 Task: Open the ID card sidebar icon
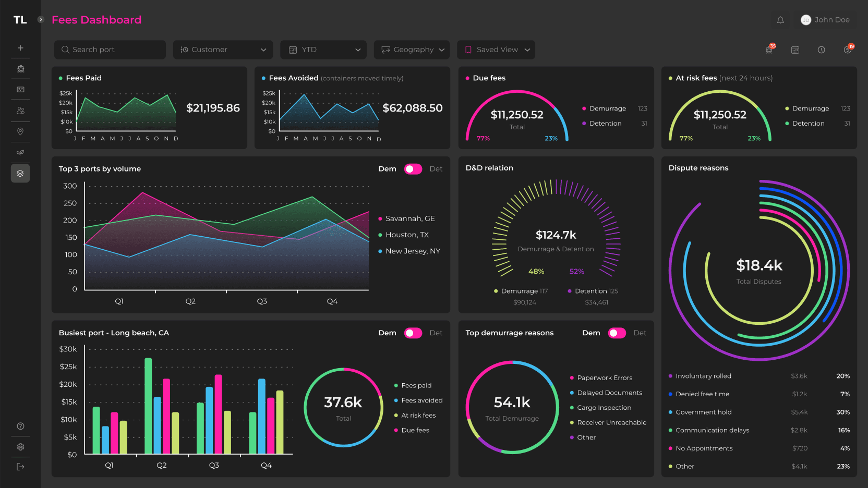(x=20, y=90)
